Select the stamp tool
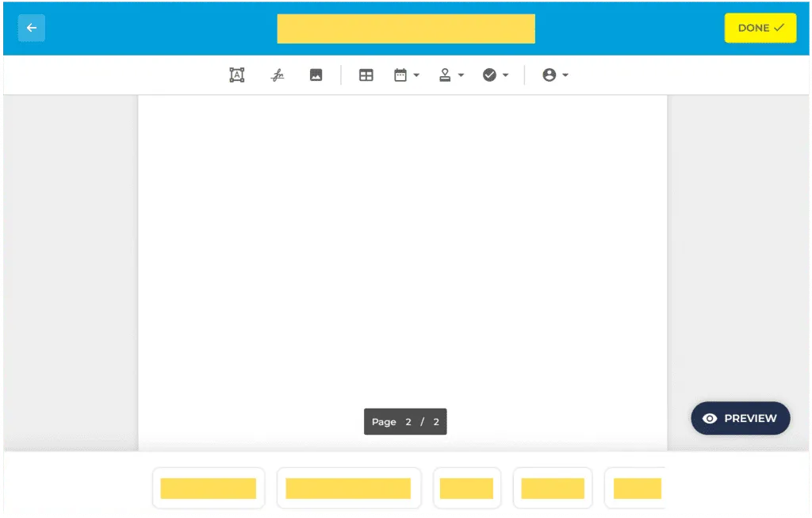 [x=446, y=75]
